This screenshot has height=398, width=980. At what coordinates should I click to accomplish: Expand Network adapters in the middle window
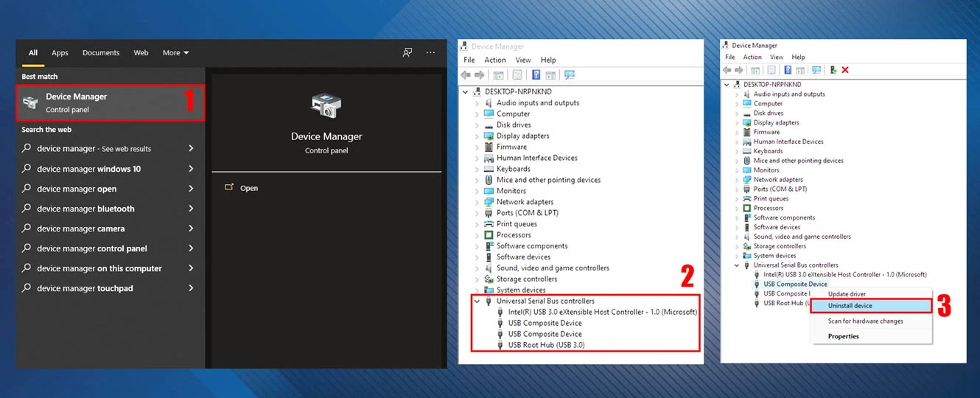pyautogui.click(x=477, y=202)
